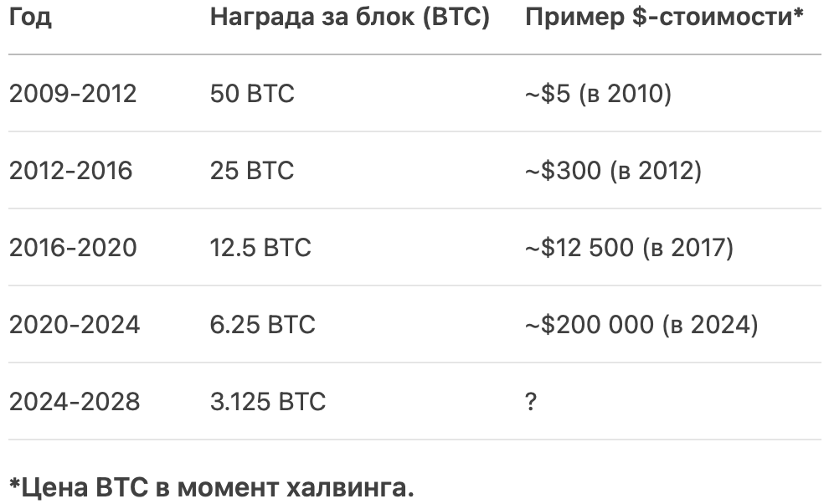
Task: Click the 12.5 BTC reward cell
Action: (260, 248)
